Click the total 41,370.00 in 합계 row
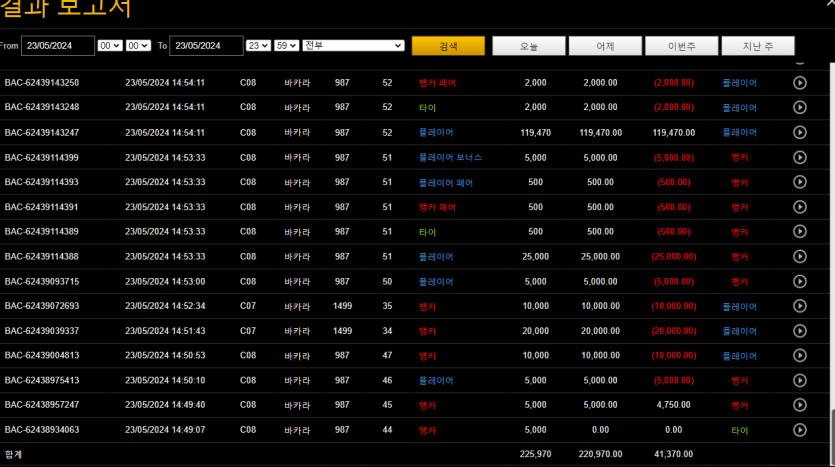 coord(674,454)
